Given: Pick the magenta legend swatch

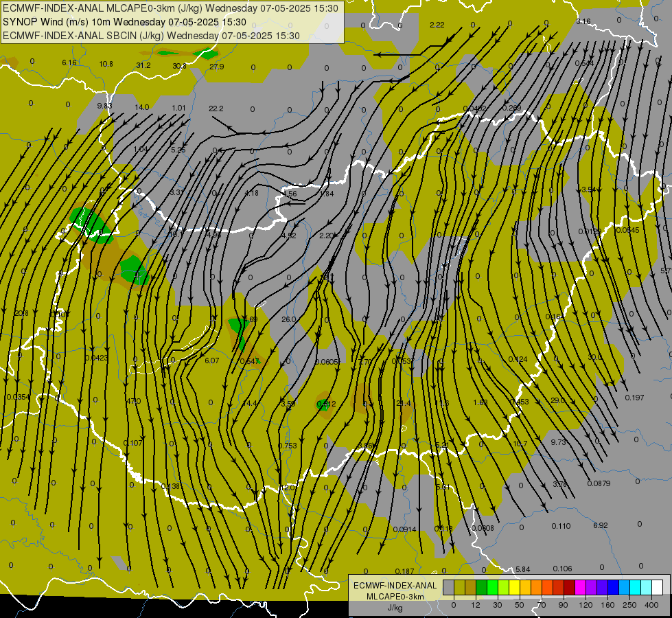Looking at the screenshot, I should point(580,588).
